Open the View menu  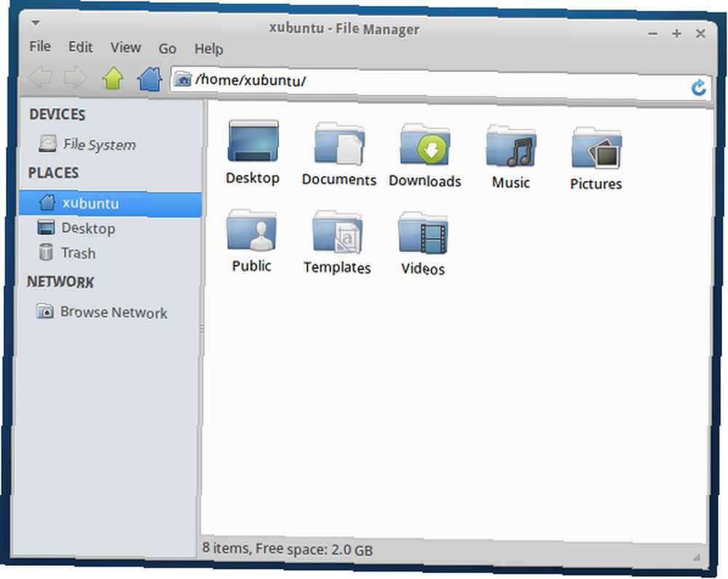[125, 47]
